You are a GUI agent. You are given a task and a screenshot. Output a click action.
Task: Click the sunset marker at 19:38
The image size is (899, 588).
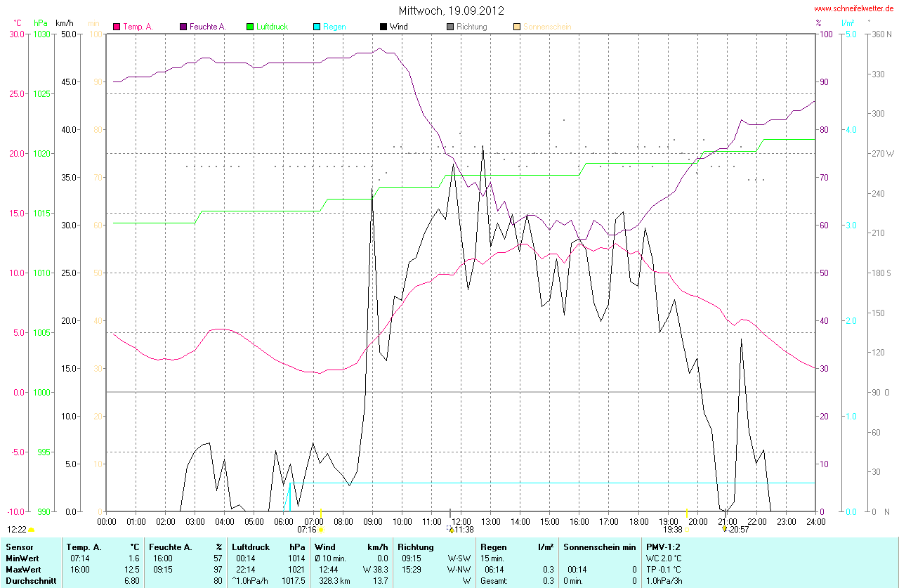pyautogui.click(x=687, y=530)
